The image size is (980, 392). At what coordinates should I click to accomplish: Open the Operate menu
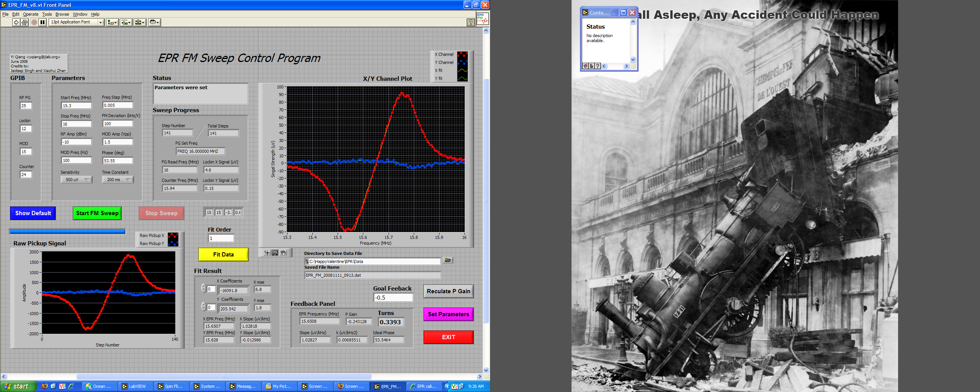click(x=31, y=14)
